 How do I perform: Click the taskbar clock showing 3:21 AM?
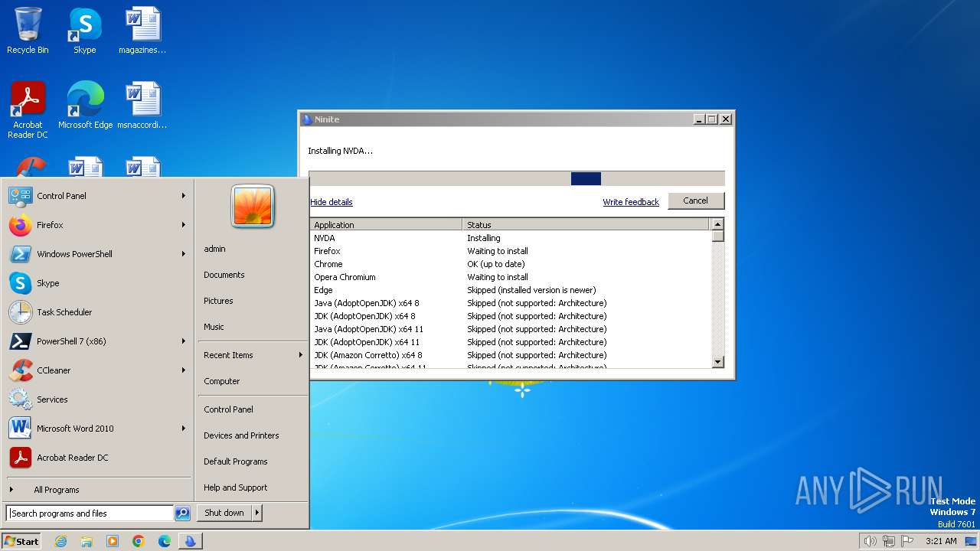tap(941, 541)
